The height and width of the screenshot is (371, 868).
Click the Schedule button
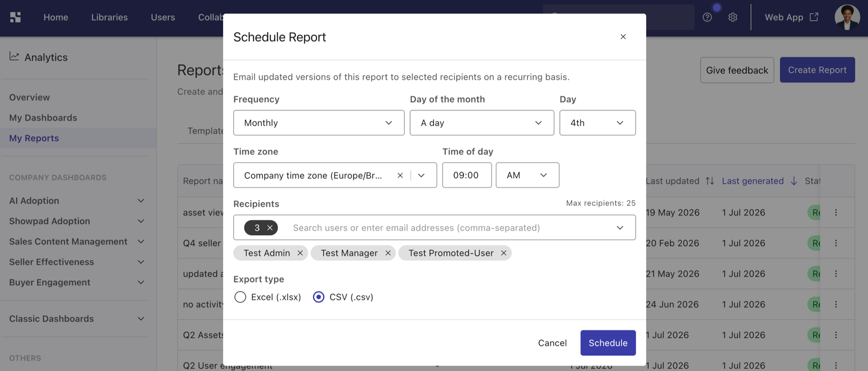608,343
